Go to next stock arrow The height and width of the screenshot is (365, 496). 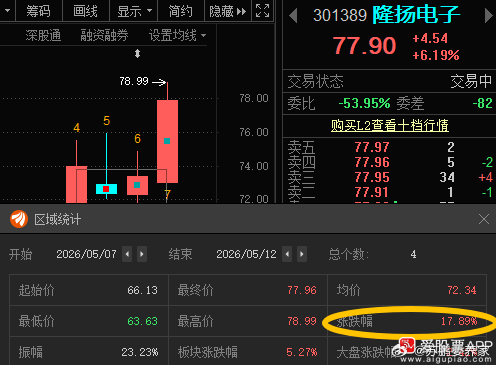tap(488, 16)
